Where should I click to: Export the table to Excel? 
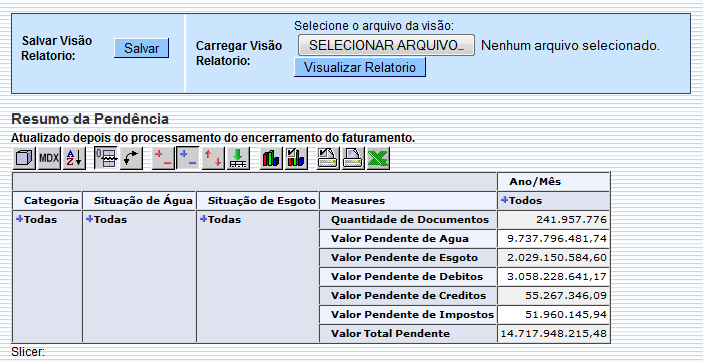tap(378, 158)
